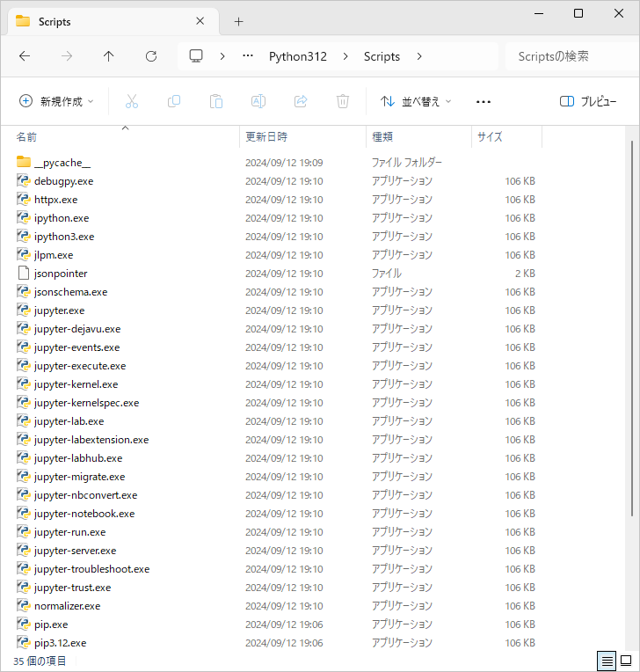Open the 新規作成 dropdown menu

(56, 101)
